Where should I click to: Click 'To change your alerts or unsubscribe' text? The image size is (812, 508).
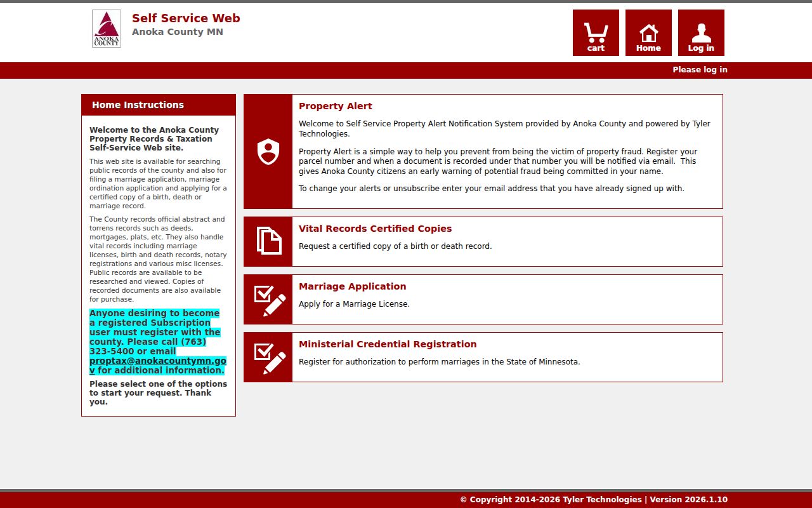492,189
